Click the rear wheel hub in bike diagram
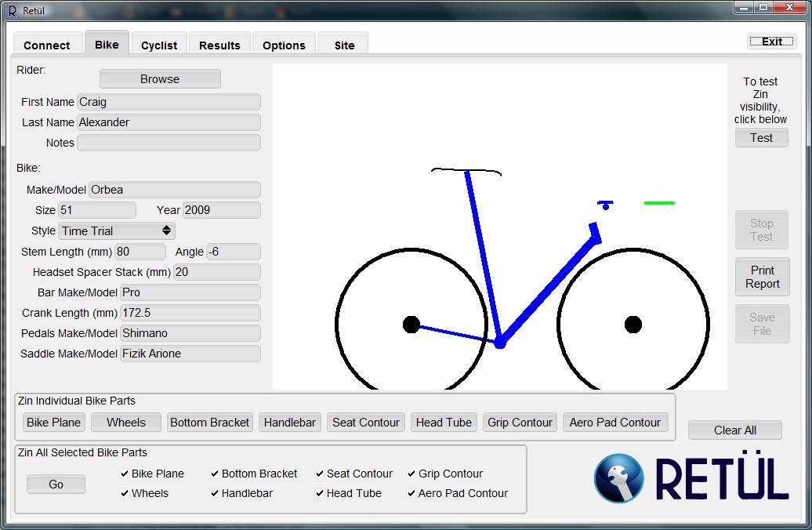The image size is (812, 530). pos(411,325)
